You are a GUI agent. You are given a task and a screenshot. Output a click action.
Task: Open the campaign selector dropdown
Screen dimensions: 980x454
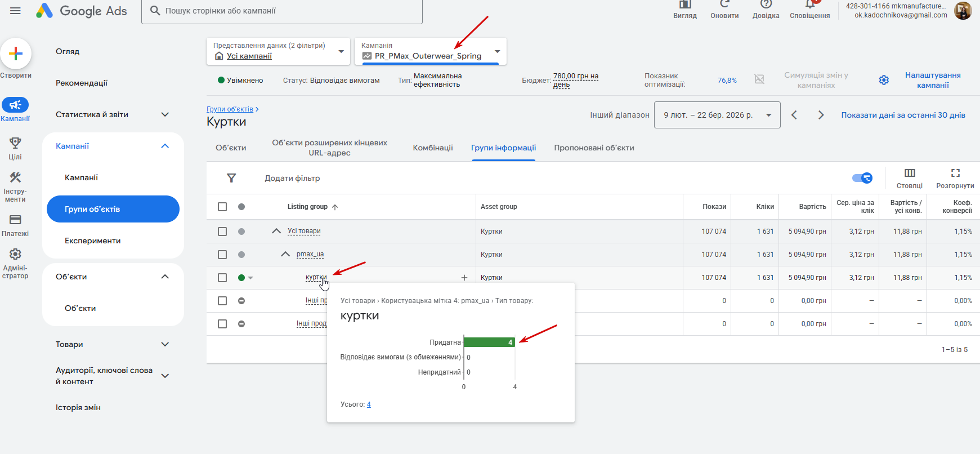(x=431, y=52)
